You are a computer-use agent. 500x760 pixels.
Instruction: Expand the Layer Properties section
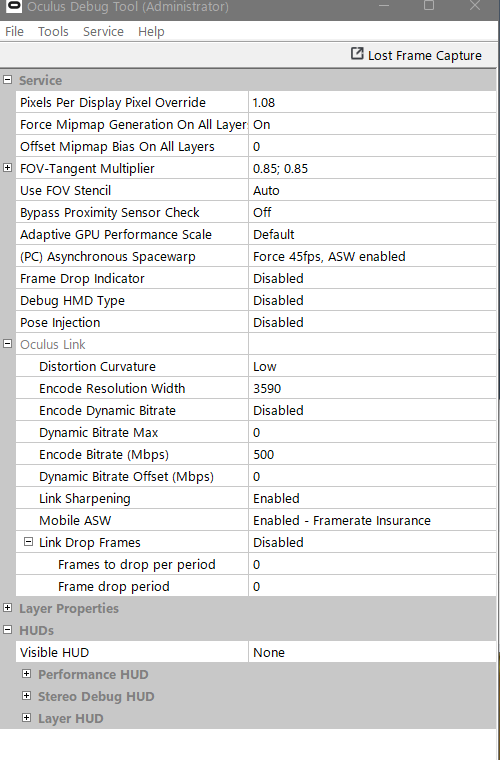pyautogui.click(x=7, y=608)
